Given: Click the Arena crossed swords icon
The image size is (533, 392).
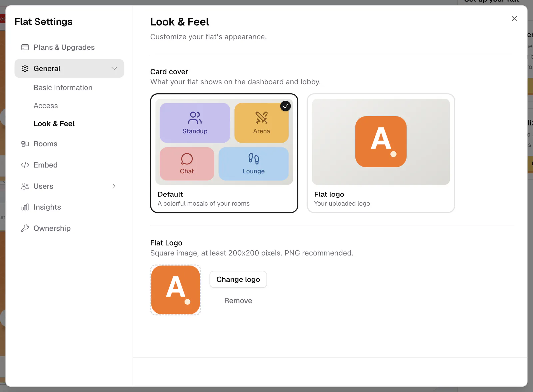Looking at the screenshot, I should [x=262, y=118].
